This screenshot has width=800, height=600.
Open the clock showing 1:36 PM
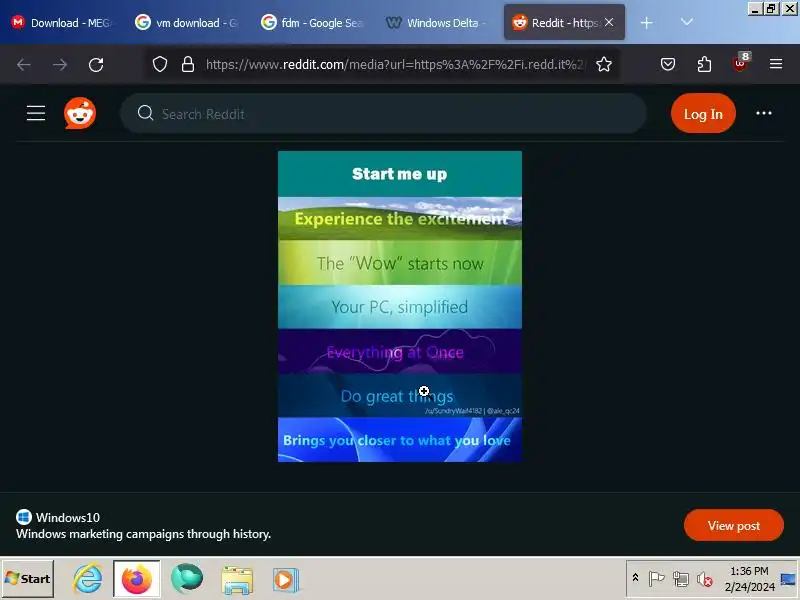749,579
